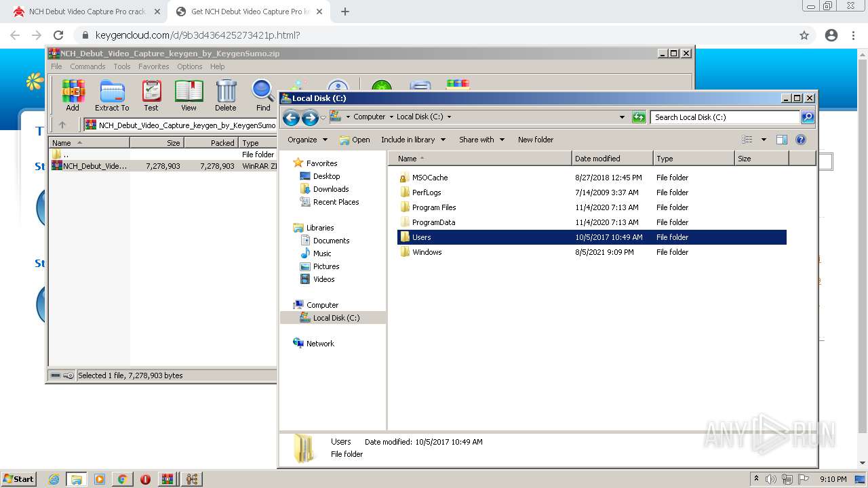Expand the Local Disk (C:) breadcrumb arrow
The image size is (868, 488).
point(449,117)
